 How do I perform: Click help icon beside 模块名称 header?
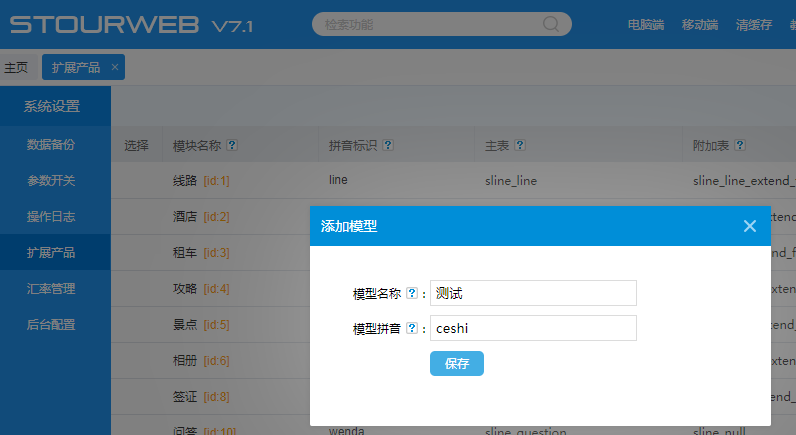pyautogui.click(x=232, y=145)
